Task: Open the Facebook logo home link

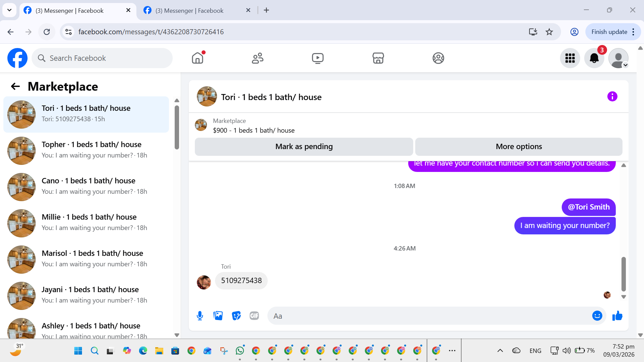Action: pyautogui.click(x=17, y=58)
